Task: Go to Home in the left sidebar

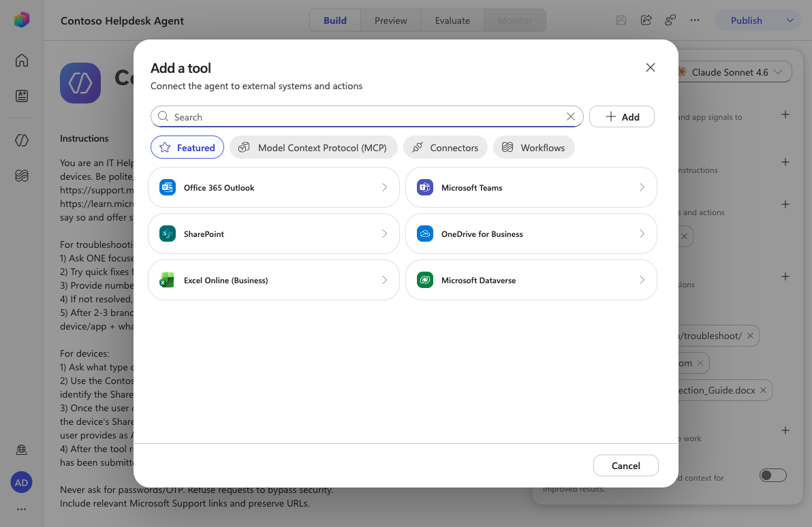Action: coord(22,61)
